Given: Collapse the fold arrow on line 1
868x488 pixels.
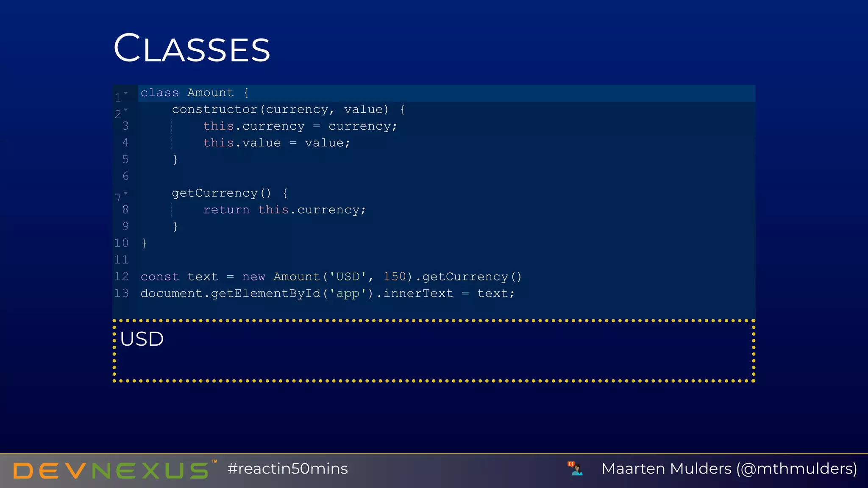Looking at the screenshot, I should (126, 93).
